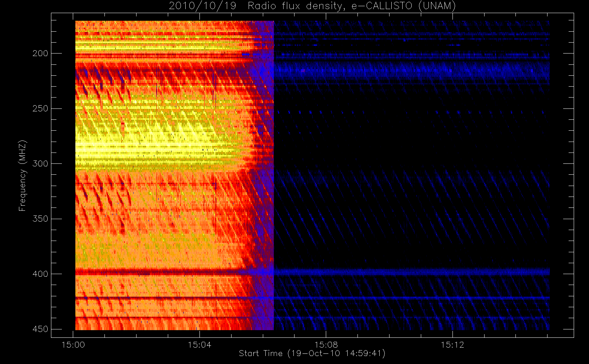Click the 15:08 time tick label

point(326,345)
